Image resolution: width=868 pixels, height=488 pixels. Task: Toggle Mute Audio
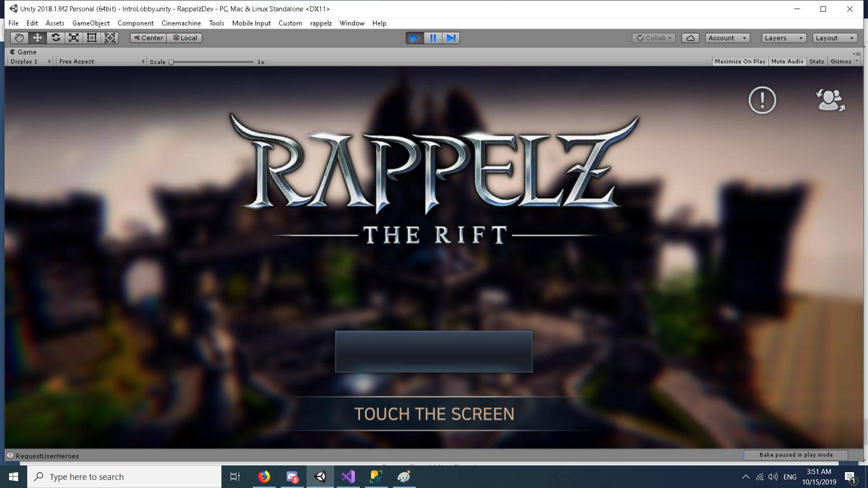coord(787,61)
